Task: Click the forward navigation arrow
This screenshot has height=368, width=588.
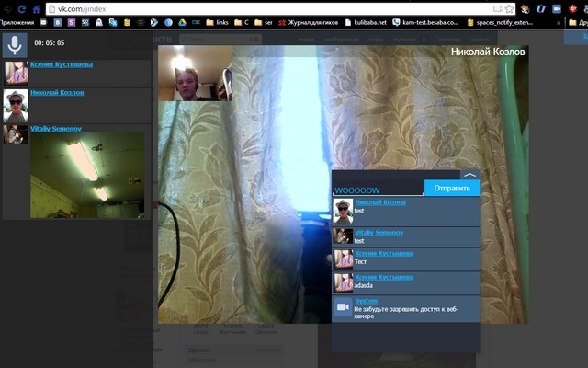Action: pos(7,9)
